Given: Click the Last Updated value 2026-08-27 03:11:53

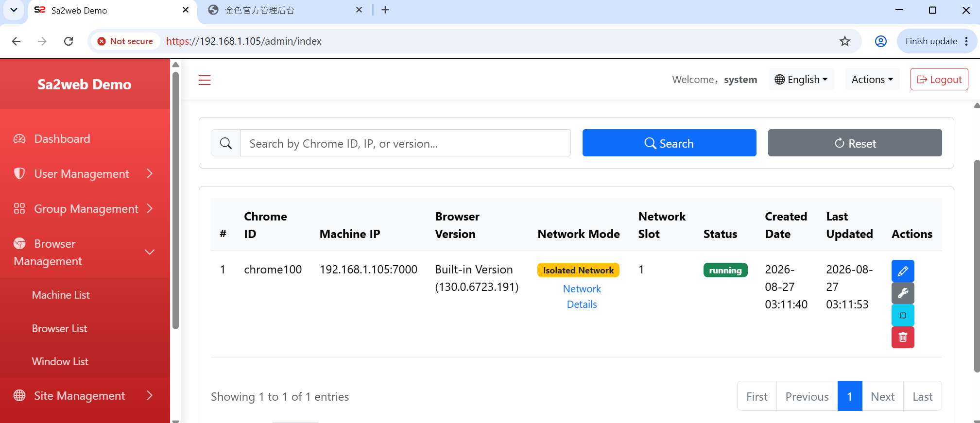Looking at the screenshot, I should coord(849,287).
